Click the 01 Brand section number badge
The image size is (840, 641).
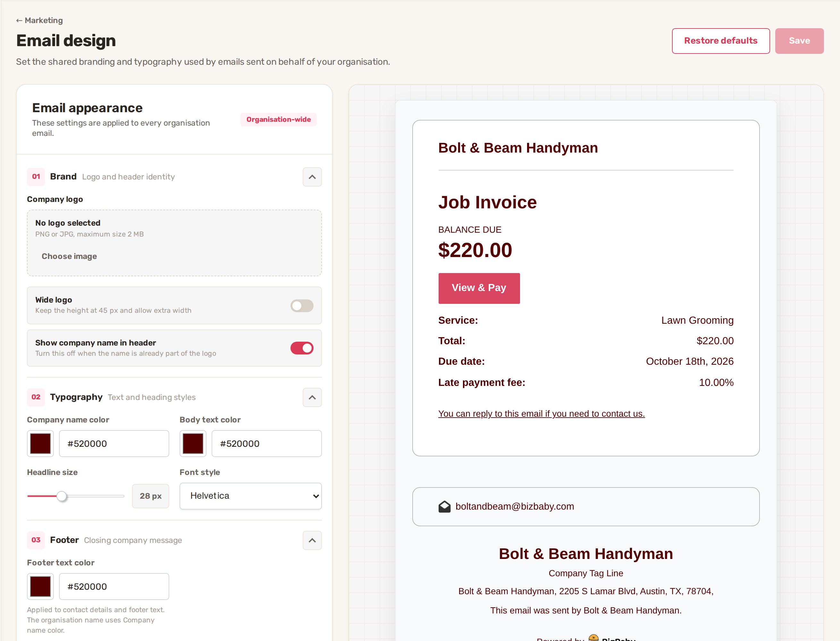[x=36, y=177]
